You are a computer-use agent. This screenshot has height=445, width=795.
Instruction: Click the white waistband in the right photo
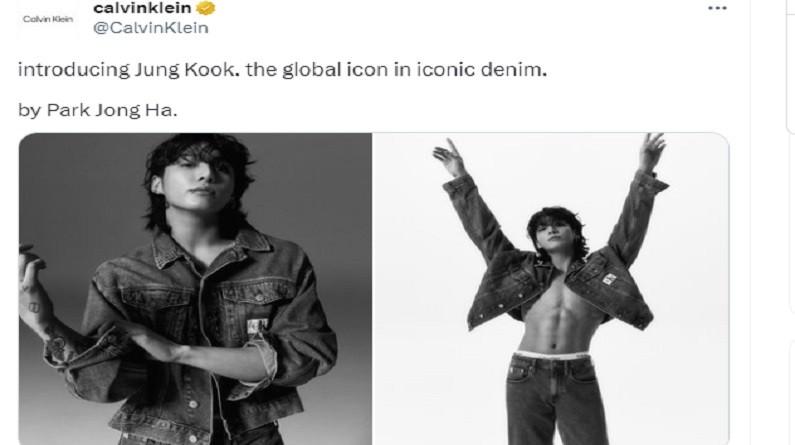coord(553,355)
